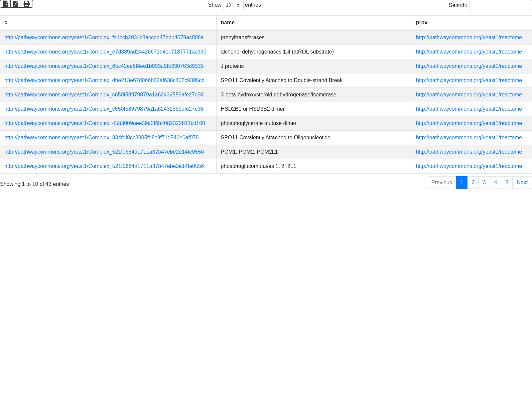Go to page 2 of results
Image resolution: width=532 pixels, height=399 pixels.
click(473, 183)
